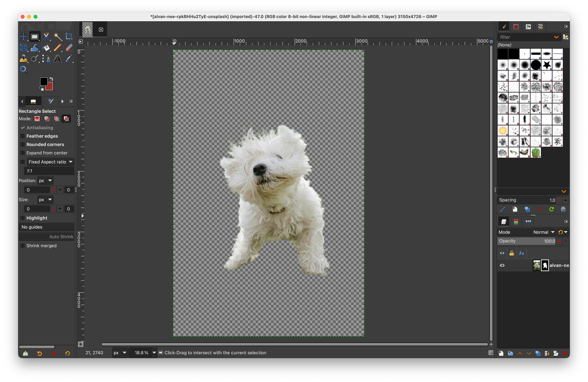Select the Bucket Fill tool
588x382 pixels.
[46, 48]
